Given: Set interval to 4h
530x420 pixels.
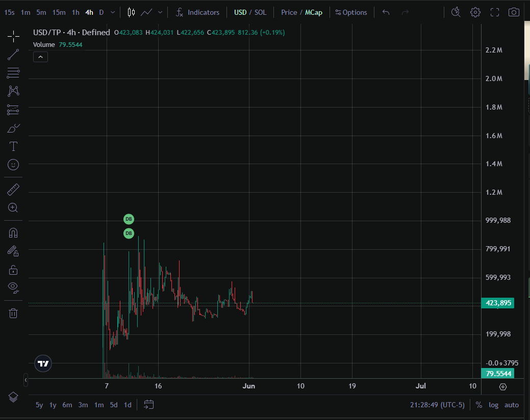Looking at the screenshot, I should 89,13.
